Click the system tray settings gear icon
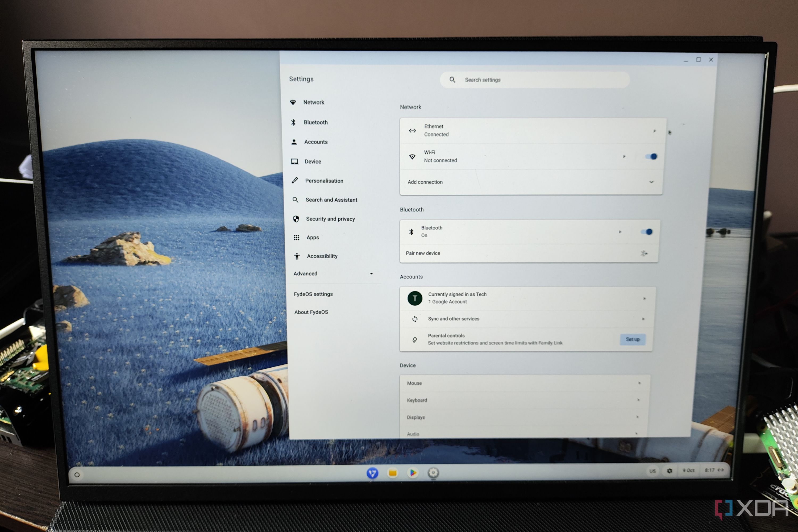The width and height of the screenshot is (798, 532). click(670, 471)
